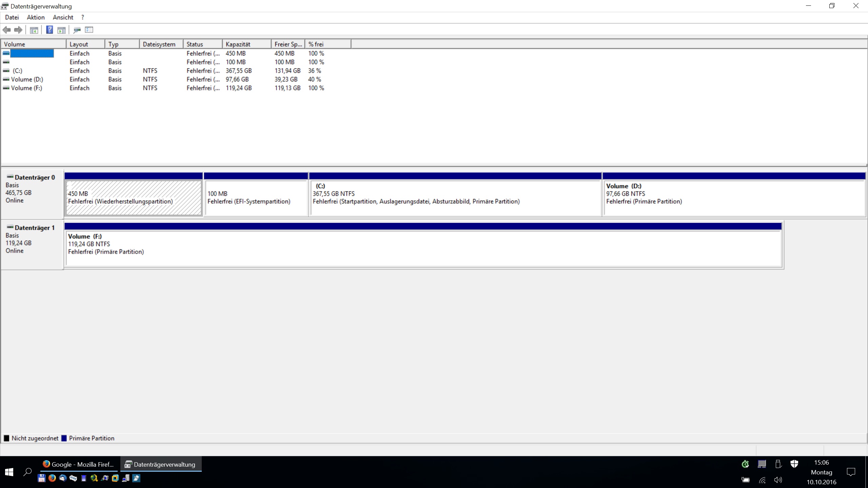Open help via blue question mark icon
868x488 pixels.
point(50,30)
